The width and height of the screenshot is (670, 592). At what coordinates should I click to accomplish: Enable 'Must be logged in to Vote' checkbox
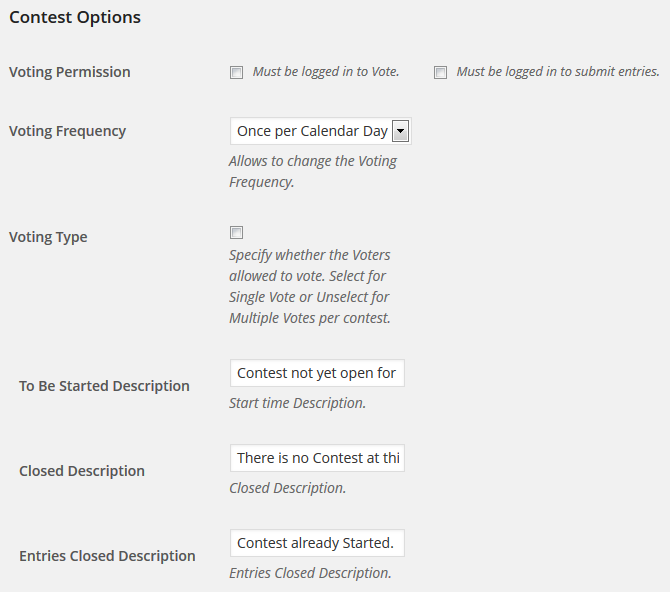point(236,72)
